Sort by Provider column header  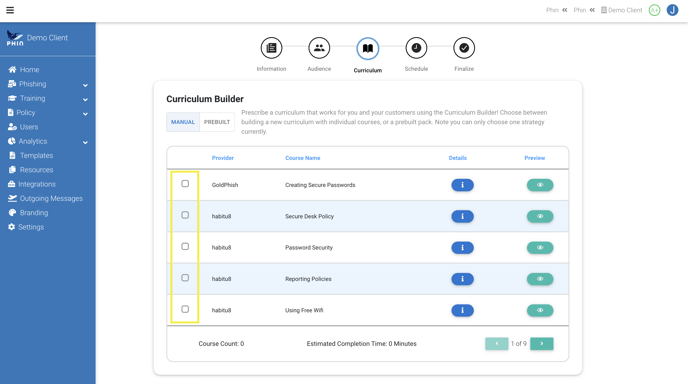(222, 158)
